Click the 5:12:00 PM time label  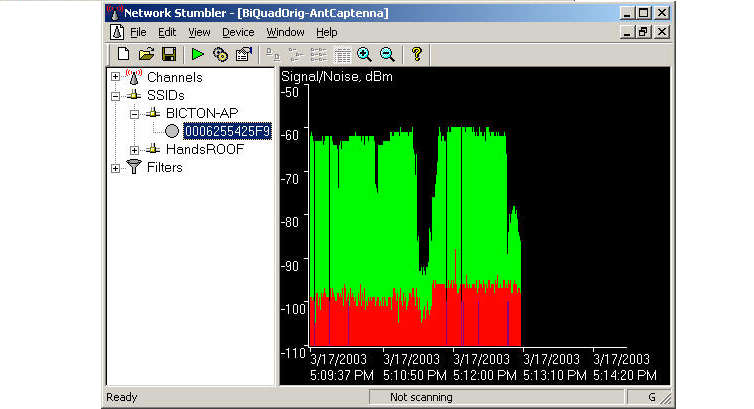484,375
